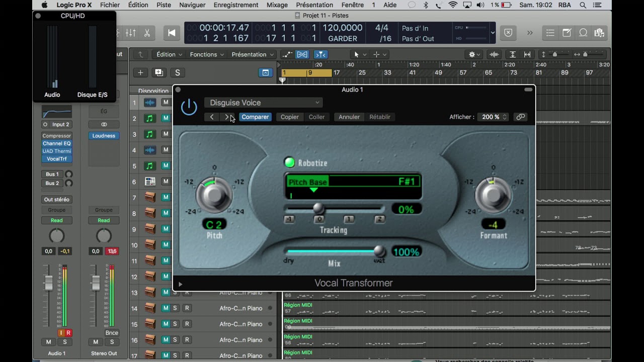
Task: Set Tracking to preset -1
Action: click(289, 219)
